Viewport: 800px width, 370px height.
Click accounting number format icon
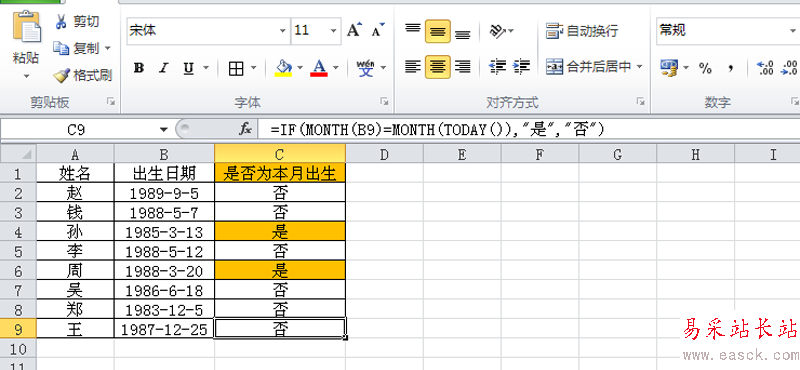point(669,68)
